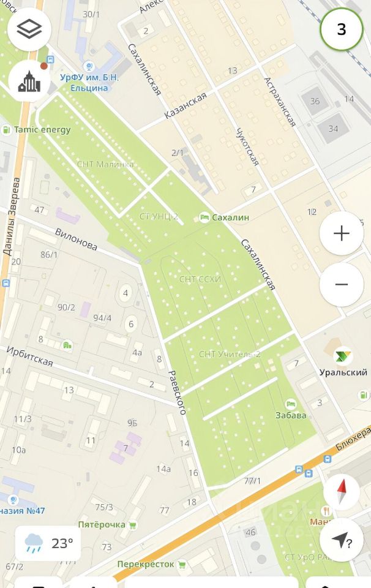Open the map layers button

[x=29, y=29]
